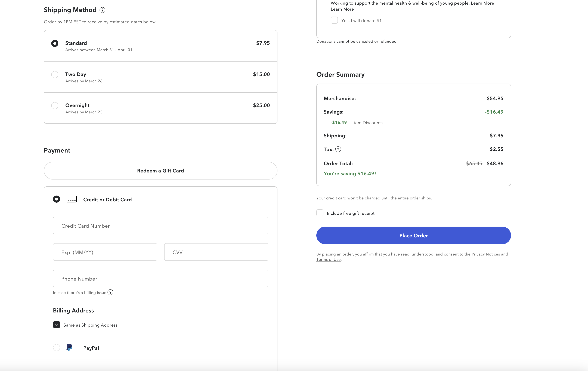Click the Phone Number field
The width and height of the screenshot is (588, 371).
160,278
